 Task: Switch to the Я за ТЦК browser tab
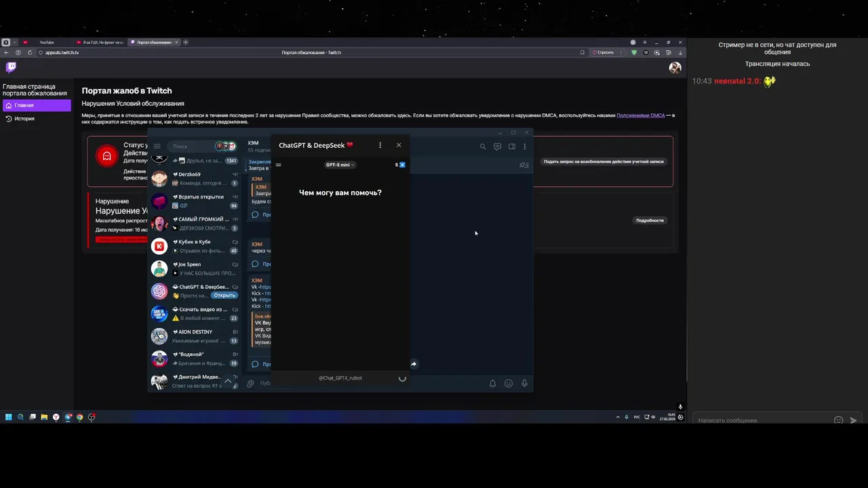100,42
